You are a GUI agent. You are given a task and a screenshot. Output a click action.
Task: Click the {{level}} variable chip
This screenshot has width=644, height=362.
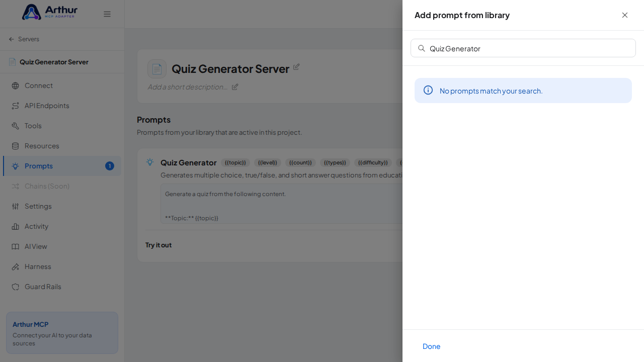(268, 162)
